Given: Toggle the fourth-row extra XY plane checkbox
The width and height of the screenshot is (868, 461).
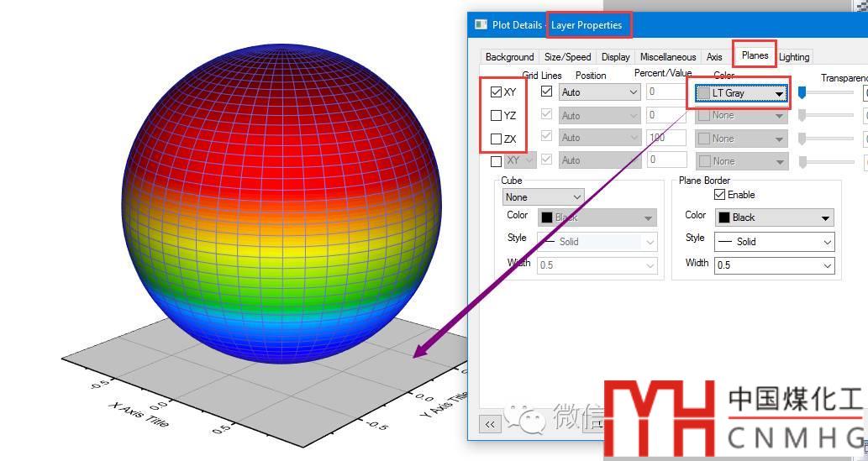Looking at the screenshot, I should [x=496, y=161].
